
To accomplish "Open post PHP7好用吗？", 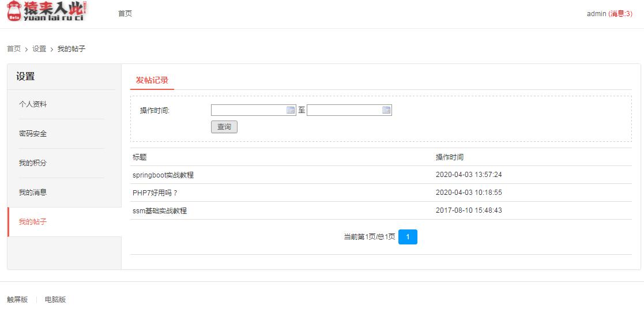I will click(x=155, y=193).
